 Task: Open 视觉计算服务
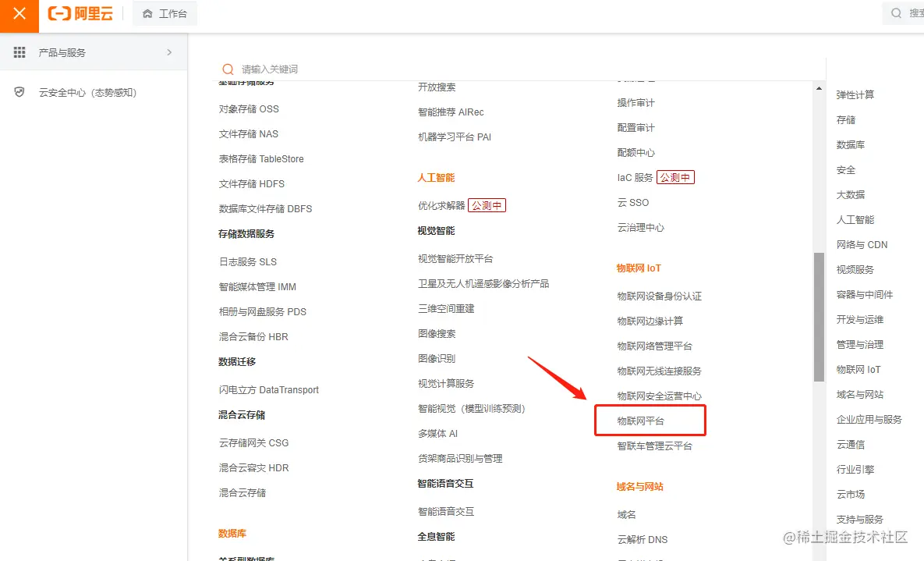[x=446, y=383]
